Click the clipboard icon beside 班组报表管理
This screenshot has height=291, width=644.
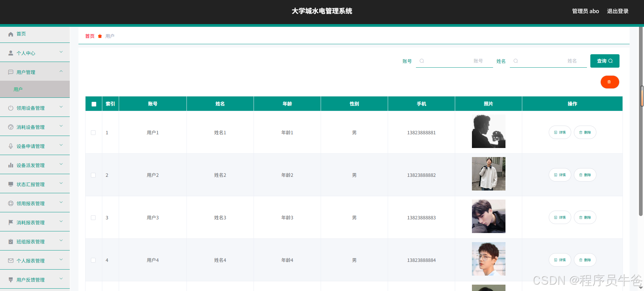pyautogui.click(x=11, y=242)
